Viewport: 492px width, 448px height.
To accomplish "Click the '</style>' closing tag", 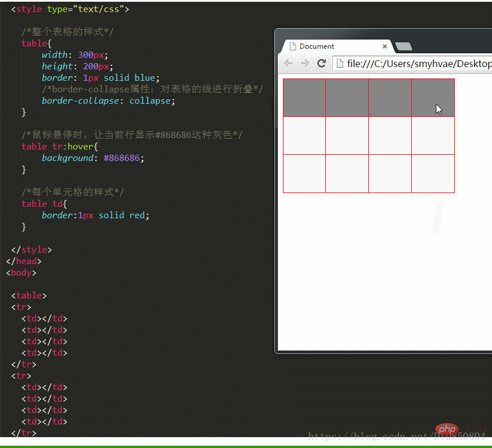I will click(x=32, y=250).
